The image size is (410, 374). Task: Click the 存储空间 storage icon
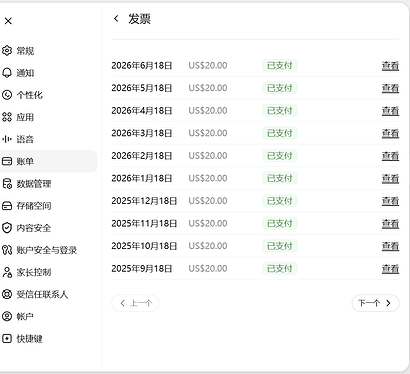pos(7,206)
